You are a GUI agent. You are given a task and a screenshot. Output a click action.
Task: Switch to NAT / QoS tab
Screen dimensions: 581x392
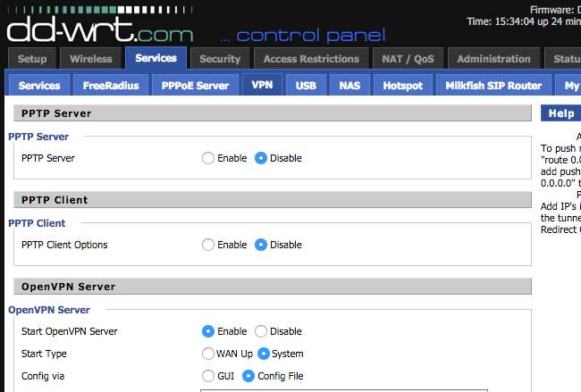408,58
